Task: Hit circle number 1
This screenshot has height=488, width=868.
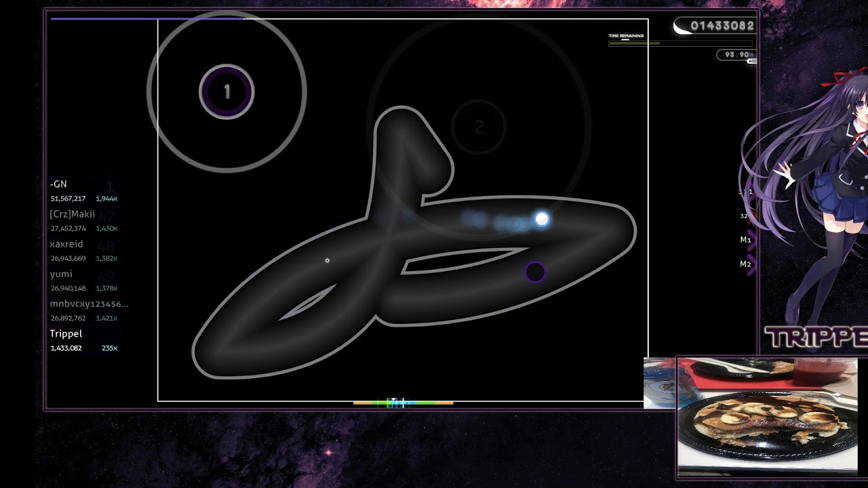Action: pos(226,91)
